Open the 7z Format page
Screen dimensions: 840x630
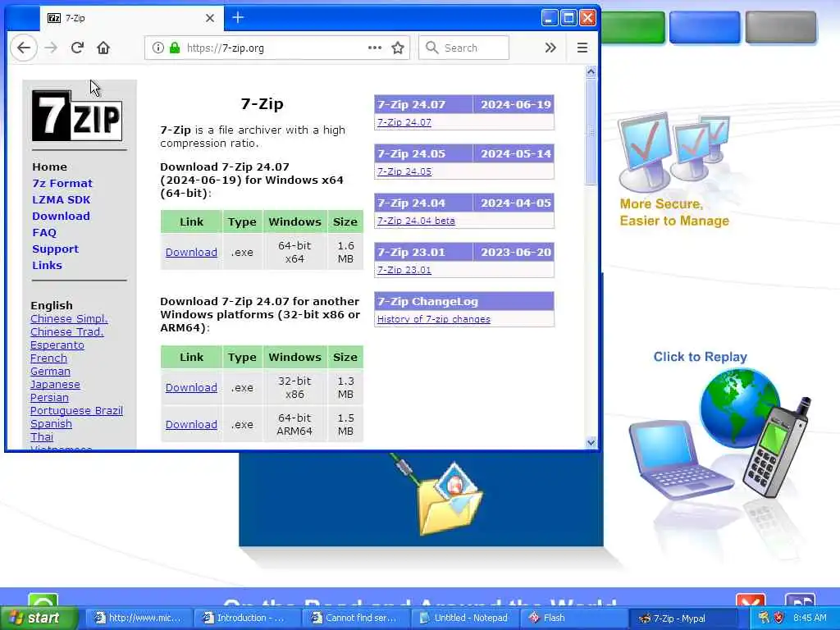(62, 183)
